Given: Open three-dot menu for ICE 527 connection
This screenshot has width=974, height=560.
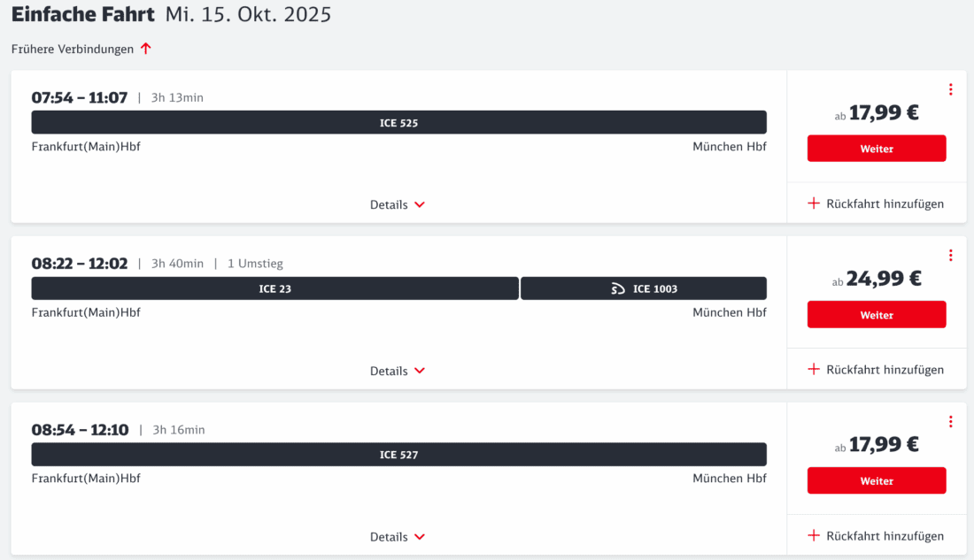Looking at the screenshot, I should pyautogui.click(x=950, y=422).
